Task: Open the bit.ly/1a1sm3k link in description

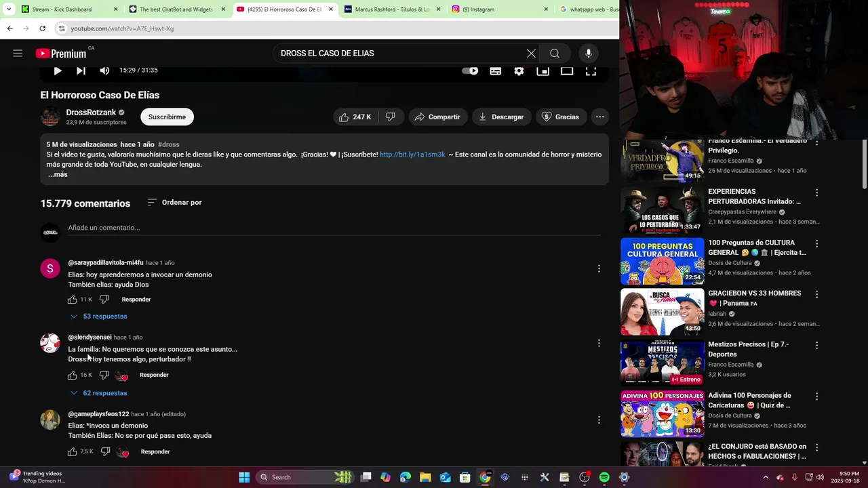Action: [x=412, y=155]
